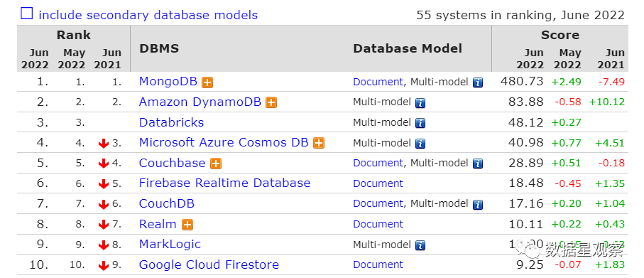This screenshot has width=644, height=278.
Task: Click the Cosmos DB score 40.98
Action: [526, 143]
